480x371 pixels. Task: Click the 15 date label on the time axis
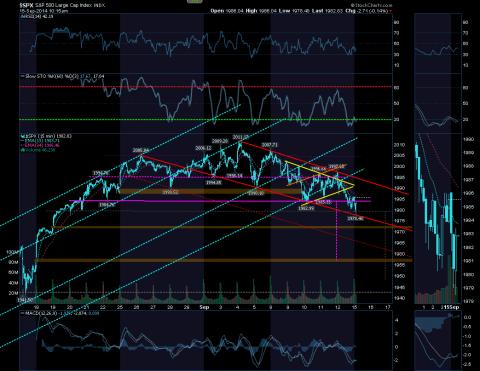(354, 307)
